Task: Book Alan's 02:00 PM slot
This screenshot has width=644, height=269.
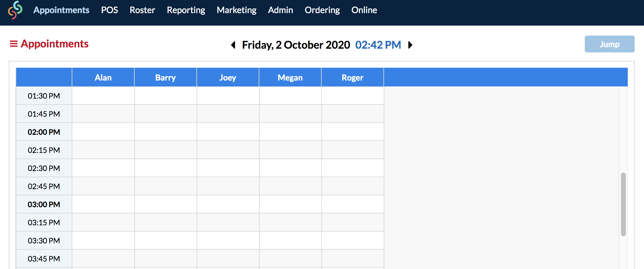Action: tap(103, 132)
